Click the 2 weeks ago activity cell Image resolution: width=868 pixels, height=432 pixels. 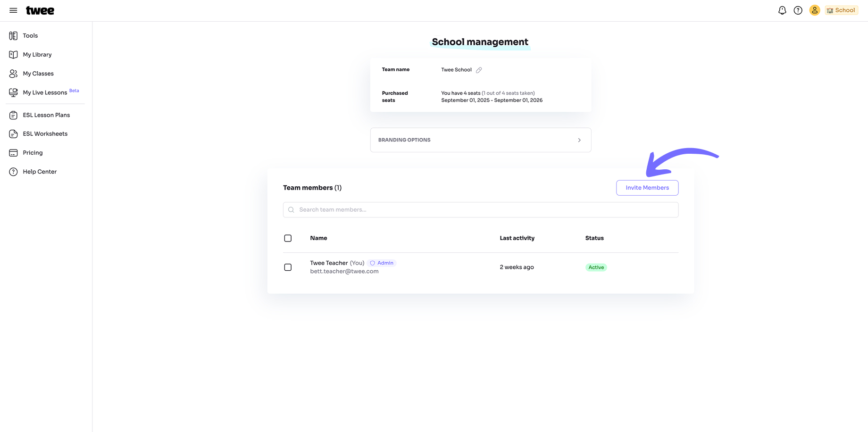(x=517, y=267)
